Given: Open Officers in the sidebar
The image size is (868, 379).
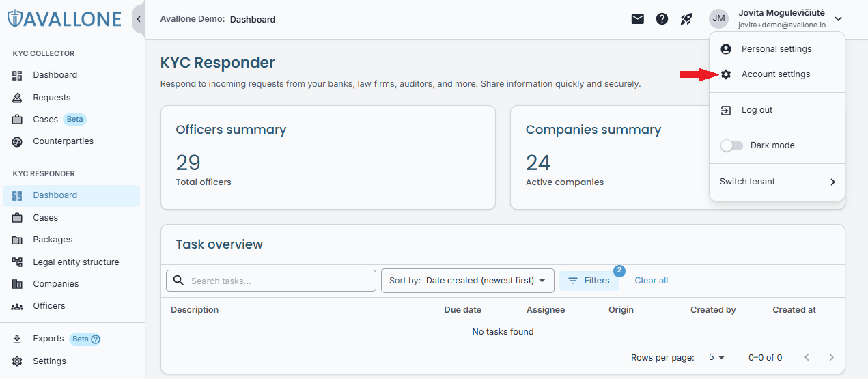Looking at the screenshot, I should pos(71,306).
